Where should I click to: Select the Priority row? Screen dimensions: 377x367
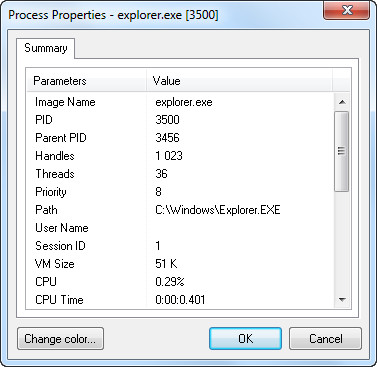180,192
